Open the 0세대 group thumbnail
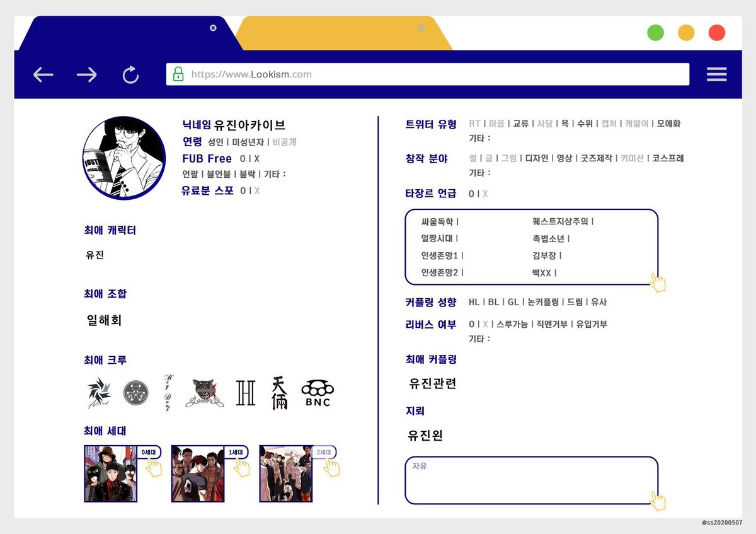Screen dimensions: 756x534 click(110, 473)
